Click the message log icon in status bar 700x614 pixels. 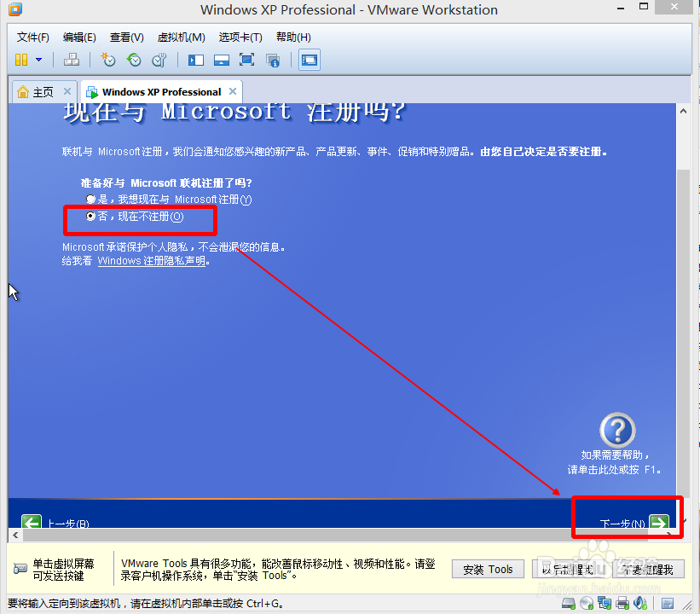click(x=668, y=604)
